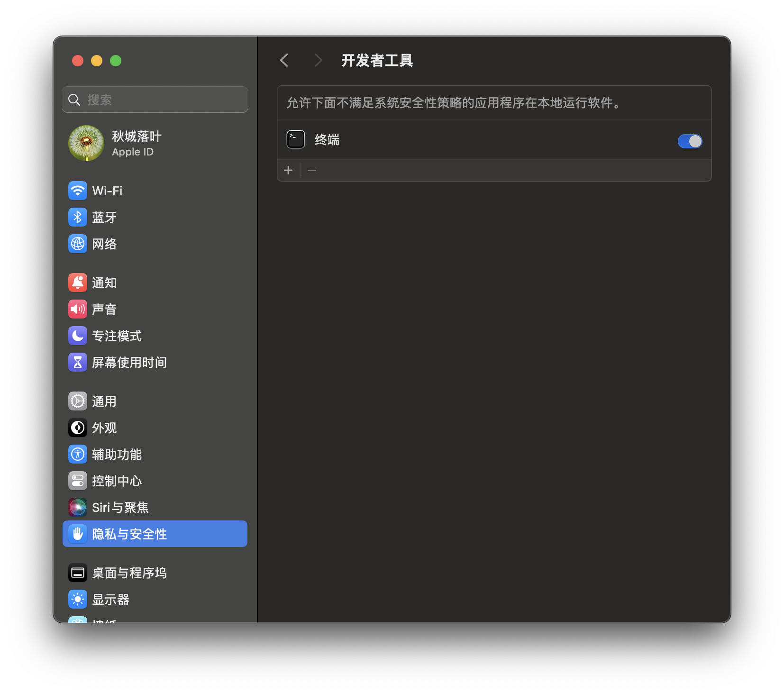Select the 控制中心 label
The height and width of the screenshot is (693, 784).
(x=117, y=481)
